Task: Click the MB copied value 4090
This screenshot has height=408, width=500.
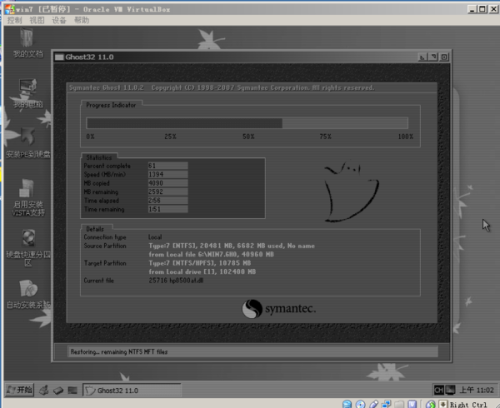Action: coord(168,183)
